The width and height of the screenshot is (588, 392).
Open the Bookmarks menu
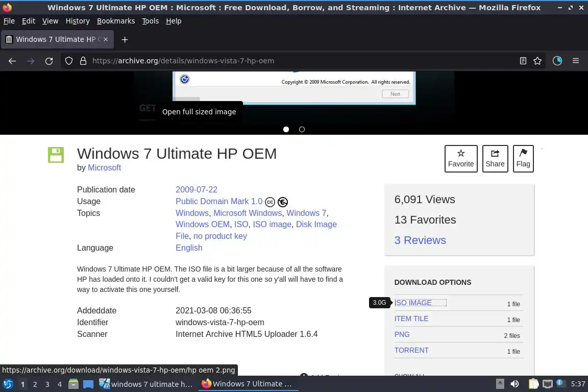coord(116,21)
